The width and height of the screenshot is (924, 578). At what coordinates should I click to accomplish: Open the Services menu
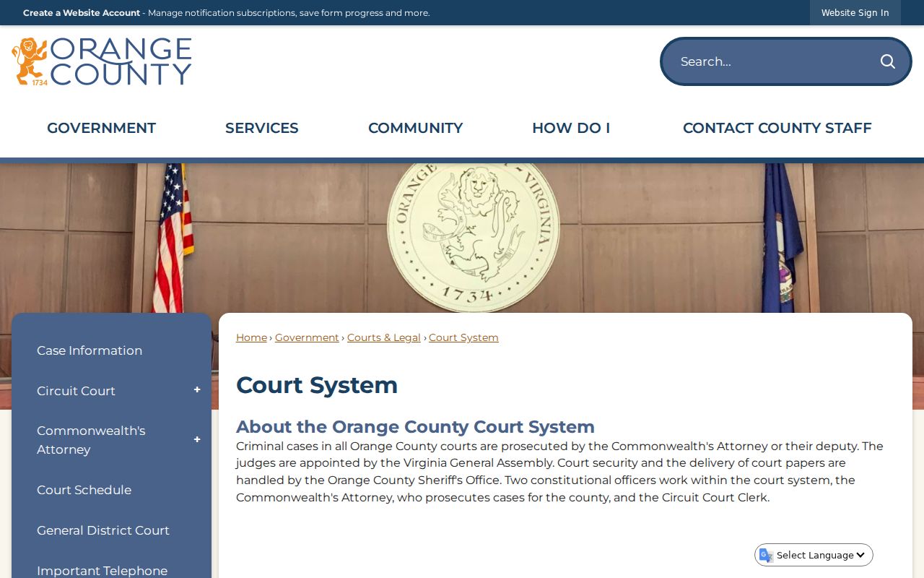[x=262, y=128]
